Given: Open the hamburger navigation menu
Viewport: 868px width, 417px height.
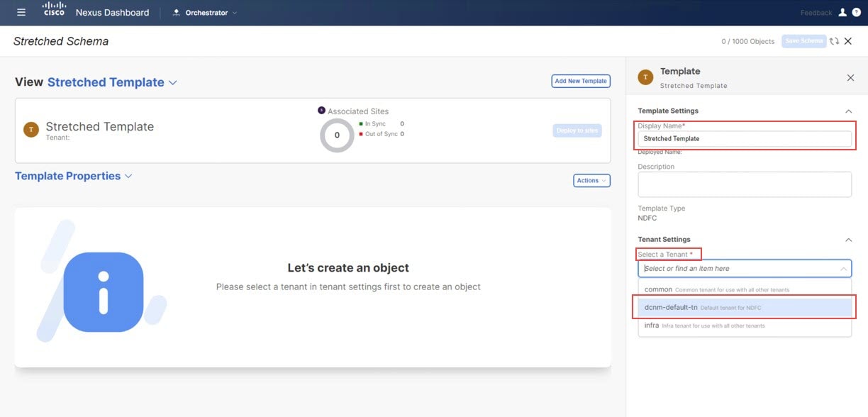Looking at the screenshot, I should (21, 12).
